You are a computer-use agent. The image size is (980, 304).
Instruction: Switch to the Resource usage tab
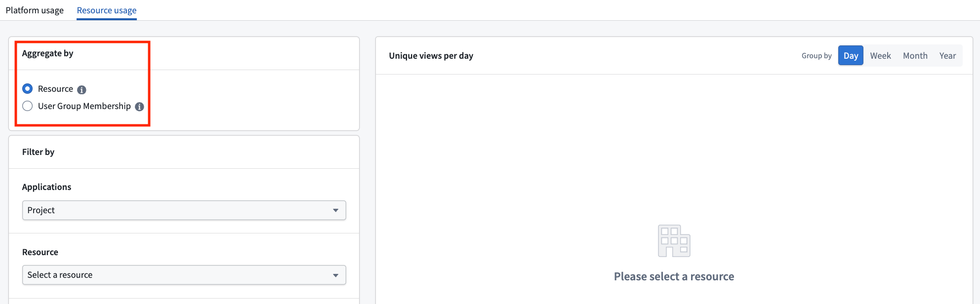[107, 10]
